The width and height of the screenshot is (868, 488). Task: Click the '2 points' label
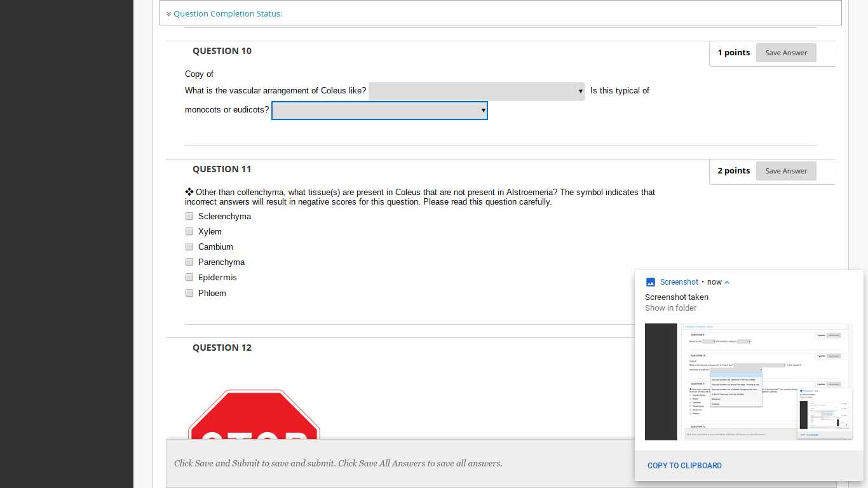734,171
